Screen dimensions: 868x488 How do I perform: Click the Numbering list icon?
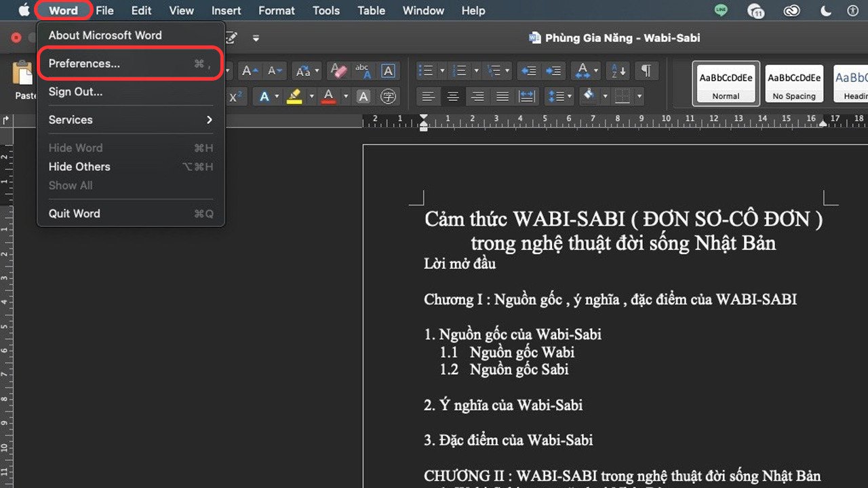pyautogui.click(x=460, y=70)
